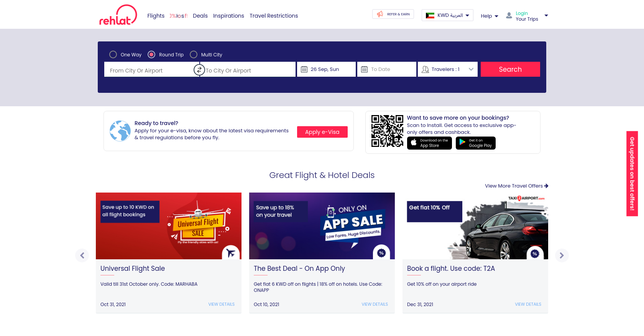Open the Inspirations menu item
Viewport: 644px width, 336px height.
pos(228,16)
